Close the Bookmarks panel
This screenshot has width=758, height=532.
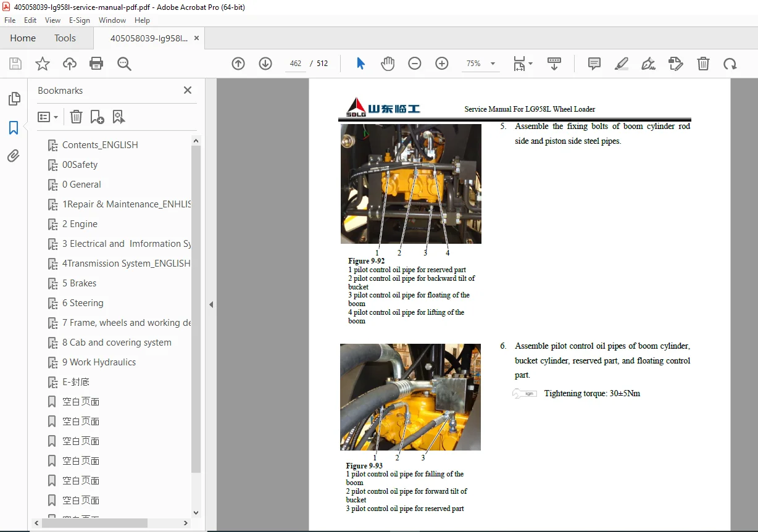[188, 90]
